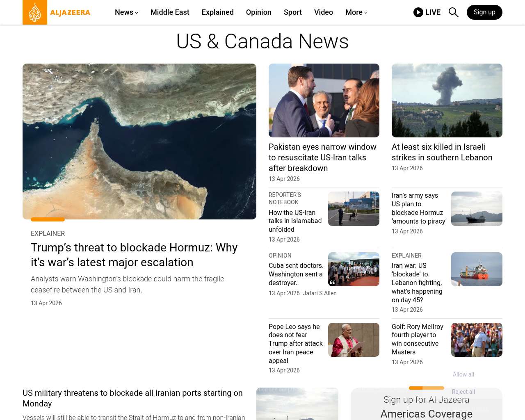The height and width of the screenshot is (420, 525).
Task: Select Sport in the navigation bar
Action: 292,12
